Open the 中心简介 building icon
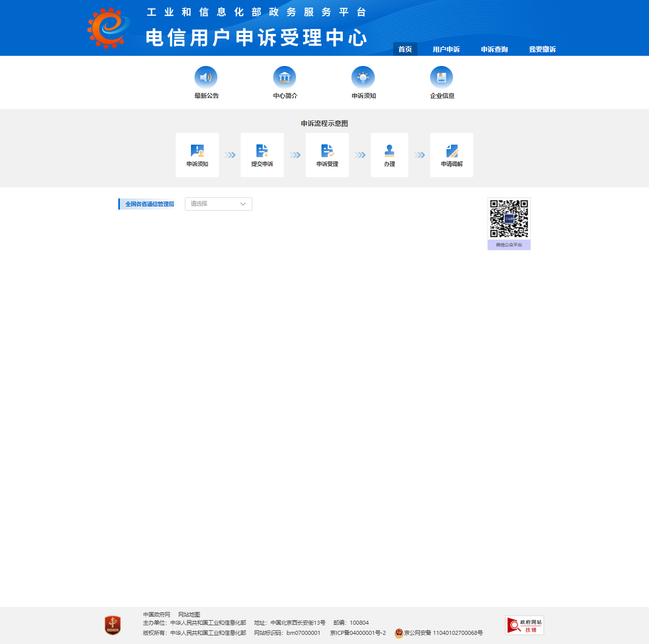The width and height of the screenshot is (649, 644). click(x=284, y=78)
